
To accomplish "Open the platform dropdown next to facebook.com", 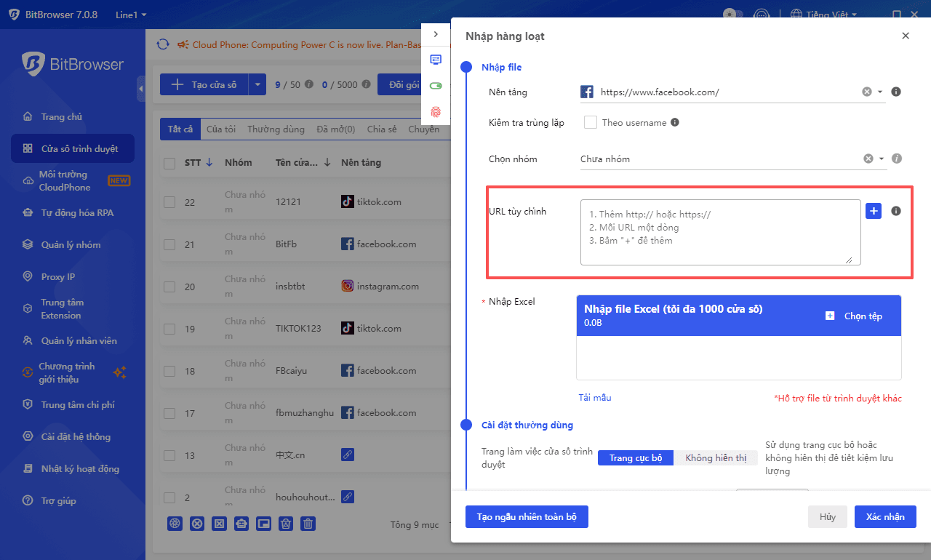I will tap(880, 92).
